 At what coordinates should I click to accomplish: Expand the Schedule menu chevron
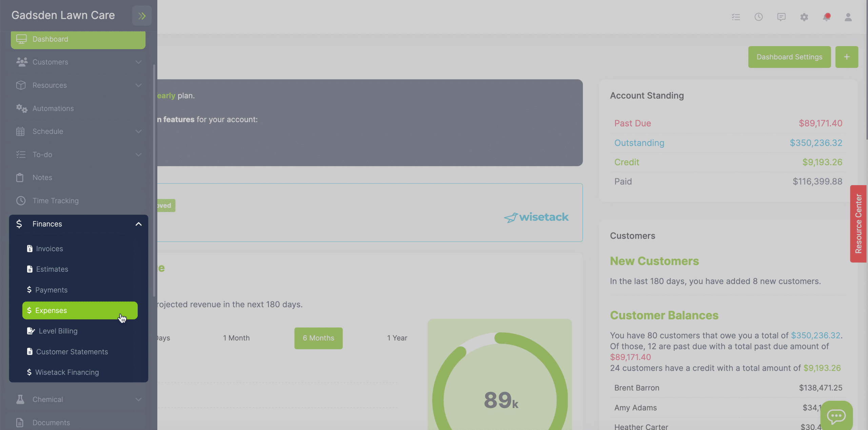click(x=138, y=131)
